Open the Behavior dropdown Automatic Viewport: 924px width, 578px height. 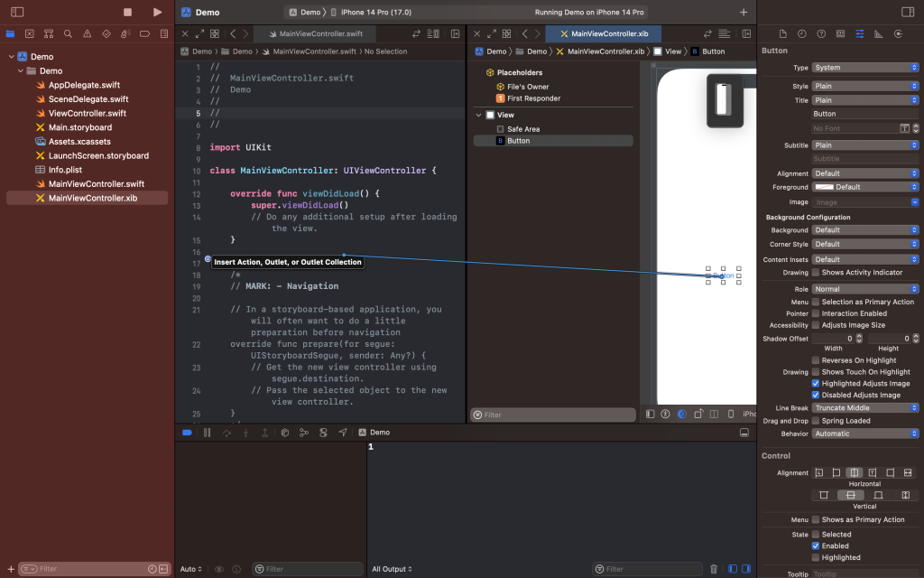865,433
